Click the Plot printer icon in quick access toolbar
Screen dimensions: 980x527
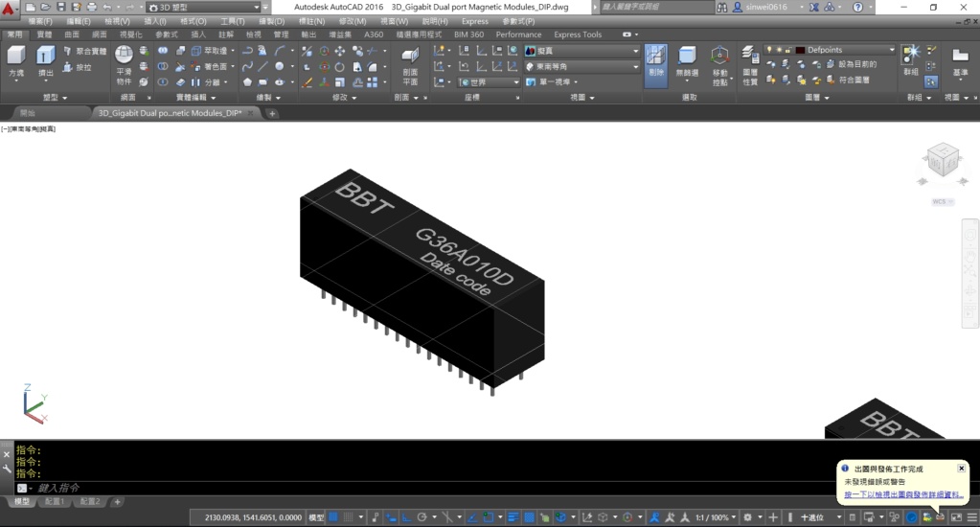[91, 7]
